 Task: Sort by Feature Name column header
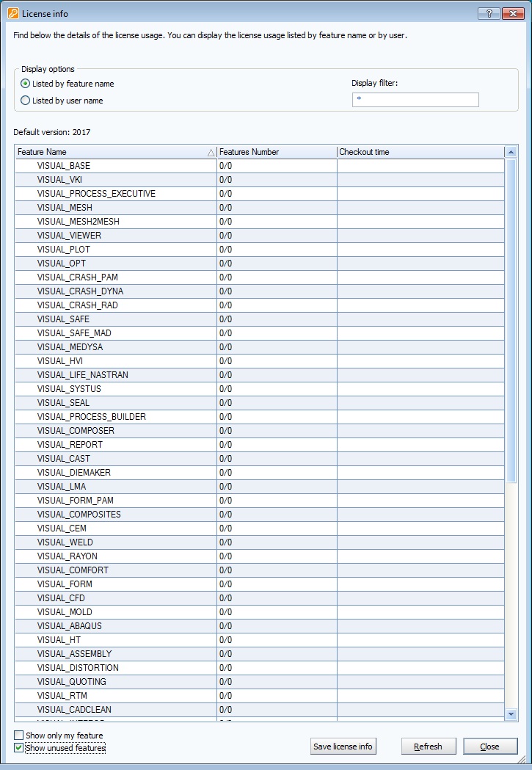(117, 152)
